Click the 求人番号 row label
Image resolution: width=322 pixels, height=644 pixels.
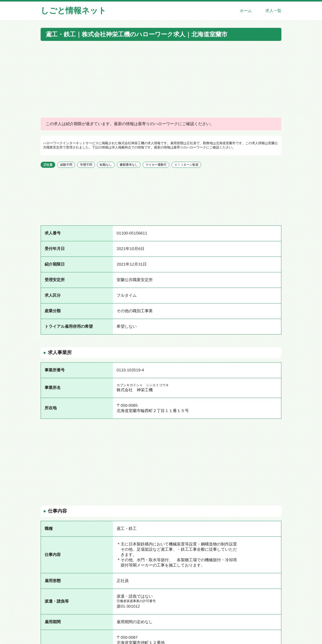click(x=53, y=233)
